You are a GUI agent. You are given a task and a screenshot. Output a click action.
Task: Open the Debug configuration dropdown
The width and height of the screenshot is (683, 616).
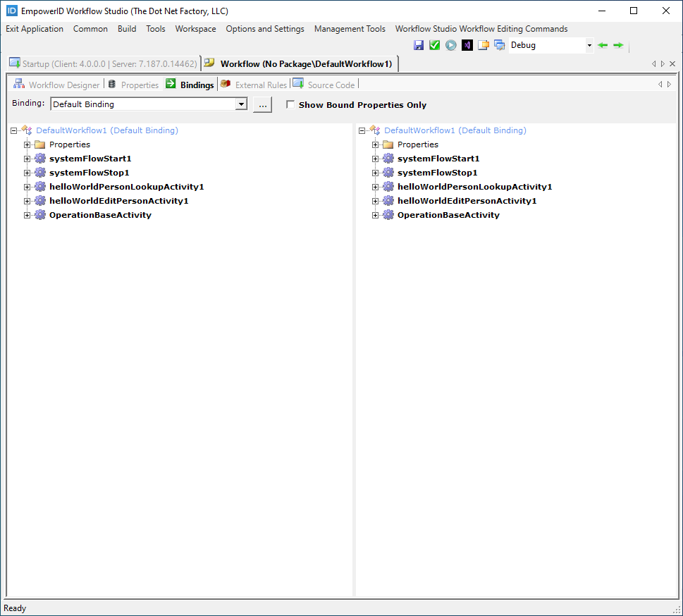click(589, 44)
